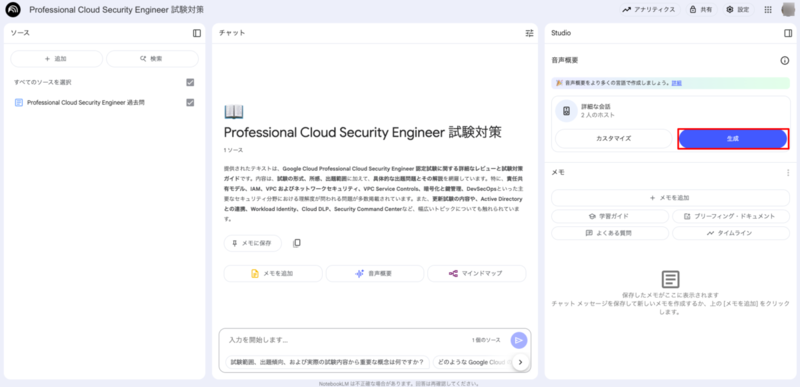The image size is (800, 387).
Task: Collapse the ソース panel icon
Action: coord(197,33)
